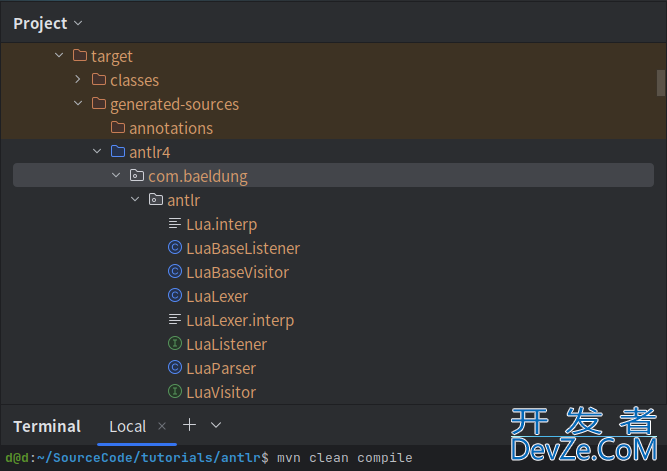Click the generated-sources folder icon
This screenshot has width=667, height=471.
click(99, 103)
